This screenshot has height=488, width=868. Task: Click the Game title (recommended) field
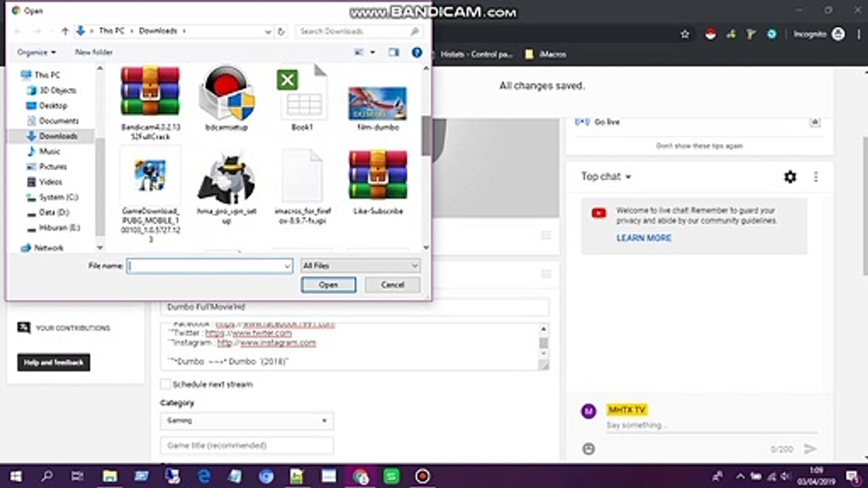click(247, 445)
